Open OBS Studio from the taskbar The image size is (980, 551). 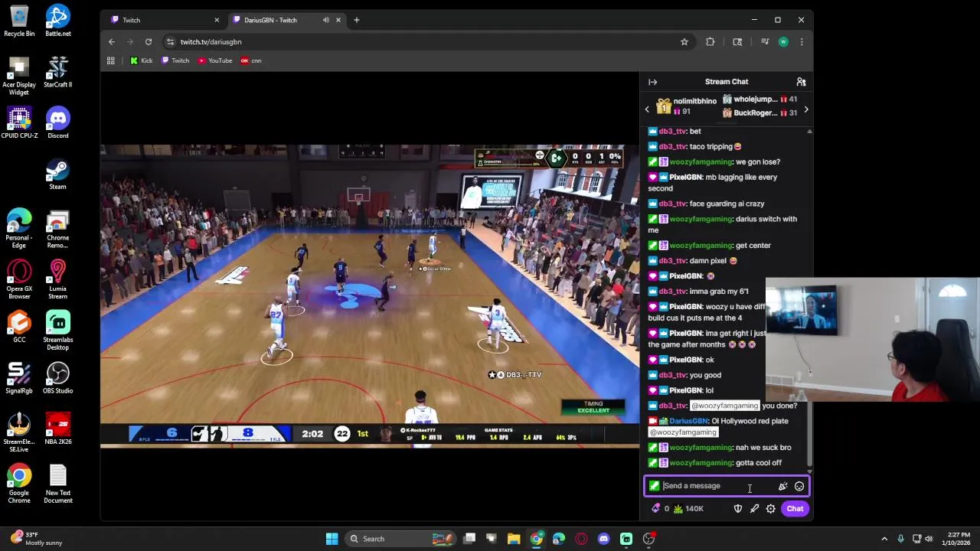(x=648, y=539)
